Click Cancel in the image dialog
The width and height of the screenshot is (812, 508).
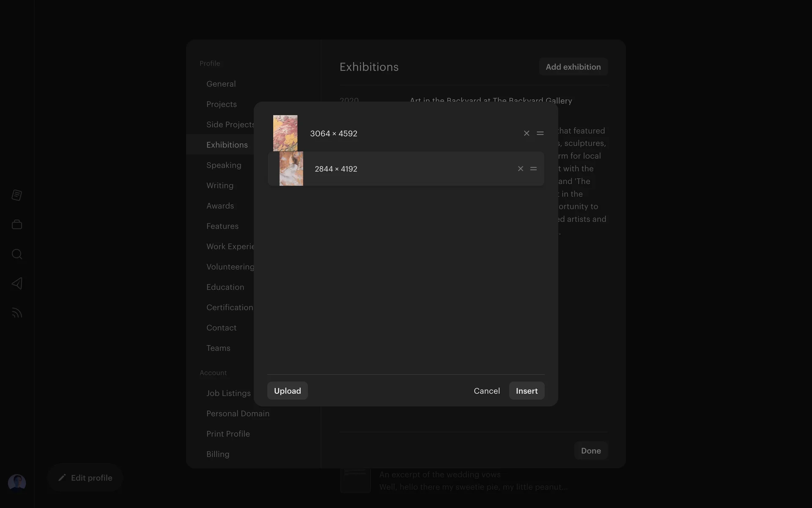click(486, 391)
